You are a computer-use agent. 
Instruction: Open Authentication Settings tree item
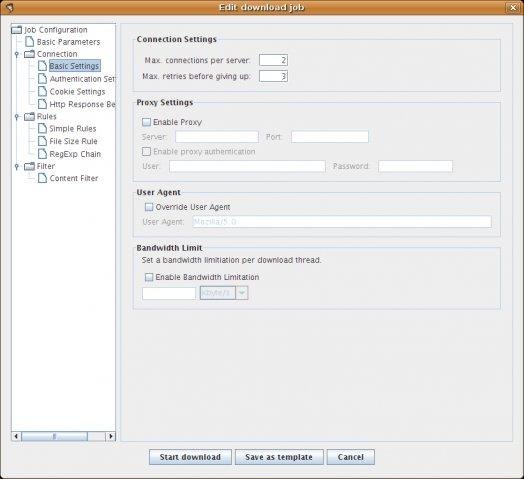click(x=82, y=79)
